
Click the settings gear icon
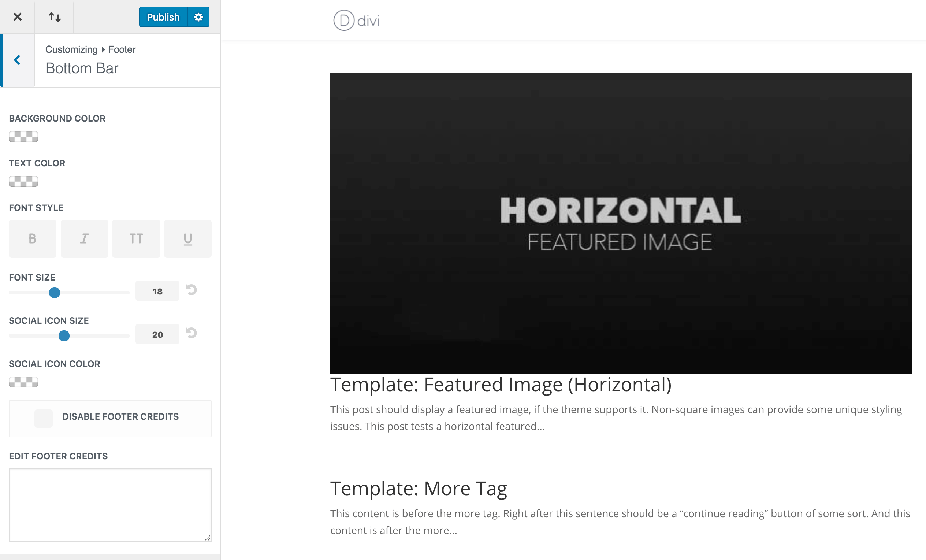(198, 17)
